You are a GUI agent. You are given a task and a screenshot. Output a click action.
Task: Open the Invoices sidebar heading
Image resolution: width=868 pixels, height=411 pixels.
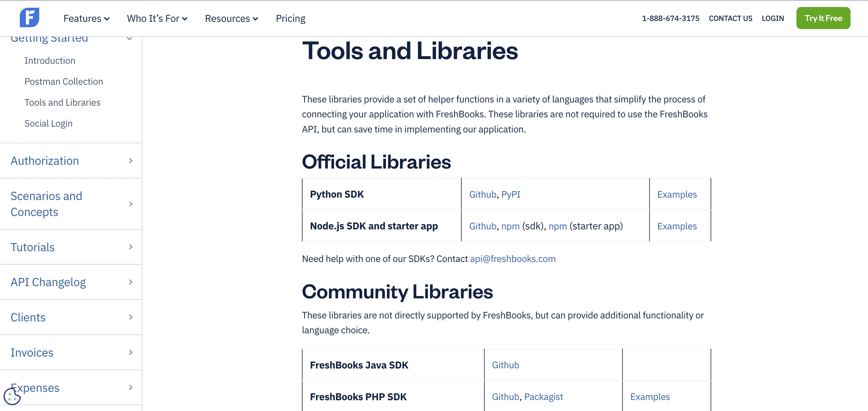coord(32,352)
